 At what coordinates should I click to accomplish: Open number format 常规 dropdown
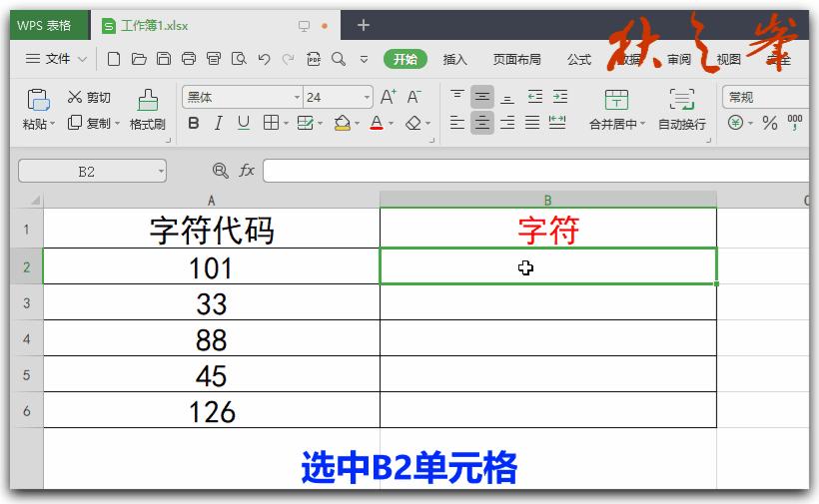point(765,97)
